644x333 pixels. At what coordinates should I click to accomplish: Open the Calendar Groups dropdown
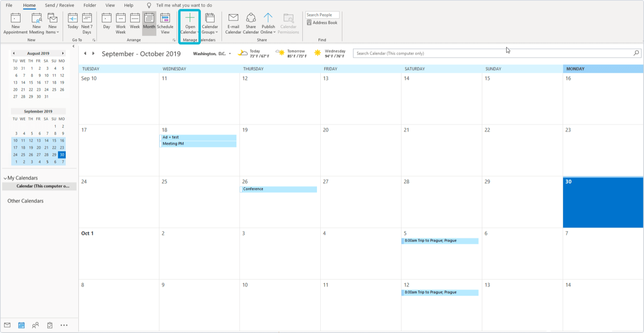(x=210, y=23)
